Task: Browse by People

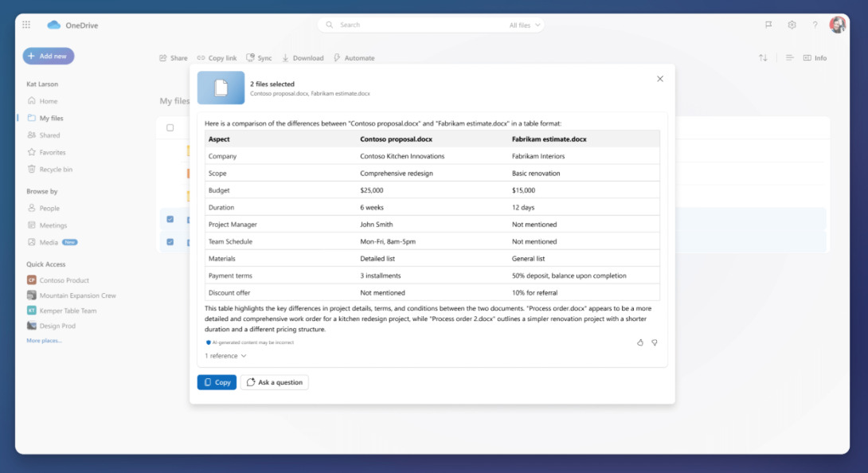Action: click(x=44, y=209)
